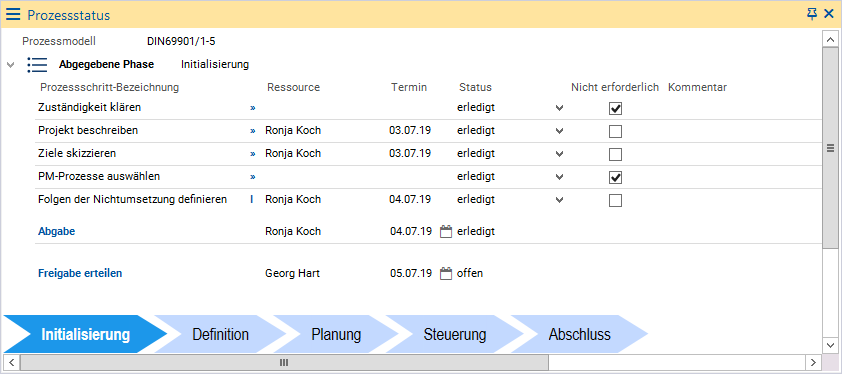Click the horizontal scrollbar right arrow
This screenshot has height=374, width=842.
(814, 362)
